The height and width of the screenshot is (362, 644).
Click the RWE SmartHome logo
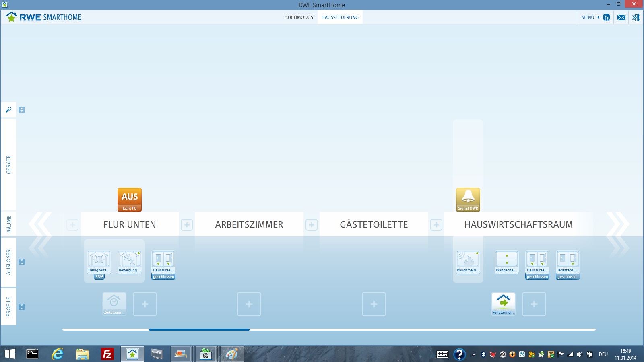point(43,17)
